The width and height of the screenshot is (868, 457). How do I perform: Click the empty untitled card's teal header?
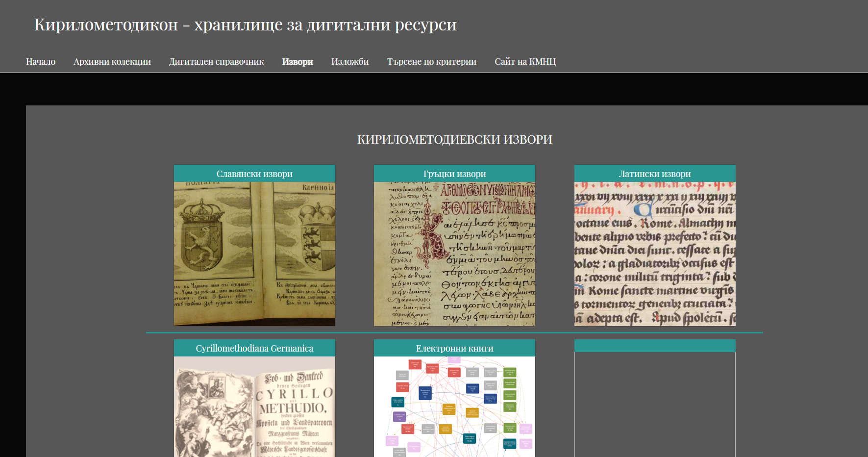[x=654, y=346]
